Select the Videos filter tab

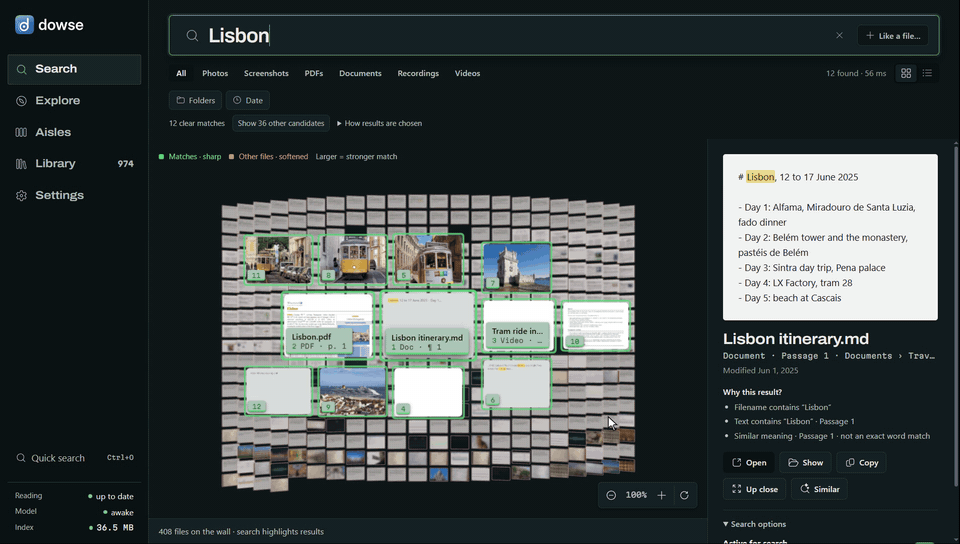pos(467,73)
